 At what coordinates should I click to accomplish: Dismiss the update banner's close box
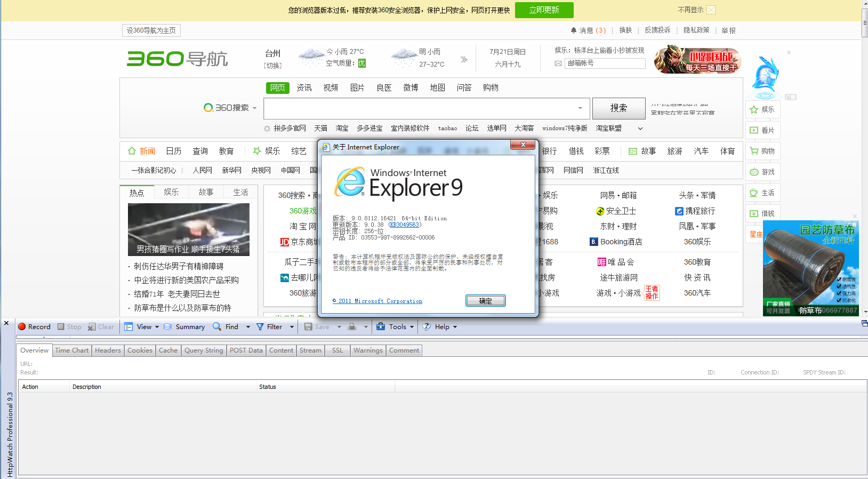coord(711,10)
